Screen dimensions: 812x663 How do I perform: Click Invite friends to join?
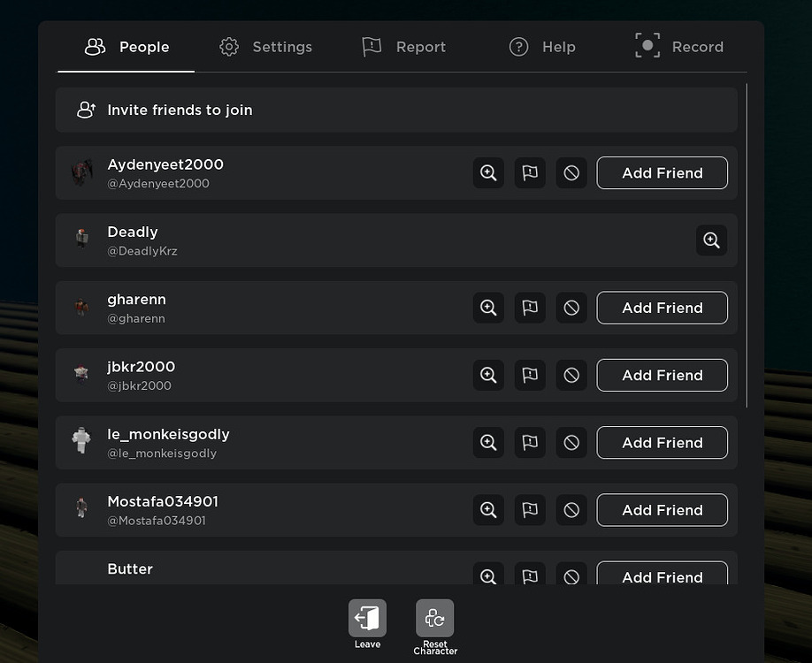point(180,110)
